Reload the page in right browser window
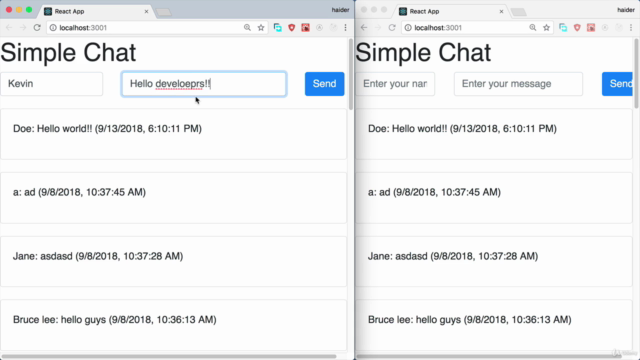The height and width of the screenshot is (360, 640). [392, 28]
